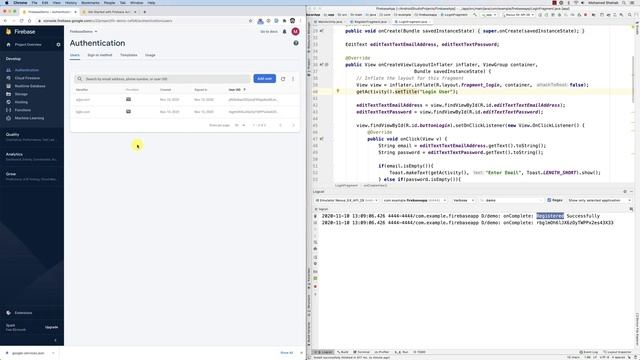Click the Analytics section in Firebase sidebar
Screen dimensions: 640x360
pyautogui.click(x=31, y=156)
